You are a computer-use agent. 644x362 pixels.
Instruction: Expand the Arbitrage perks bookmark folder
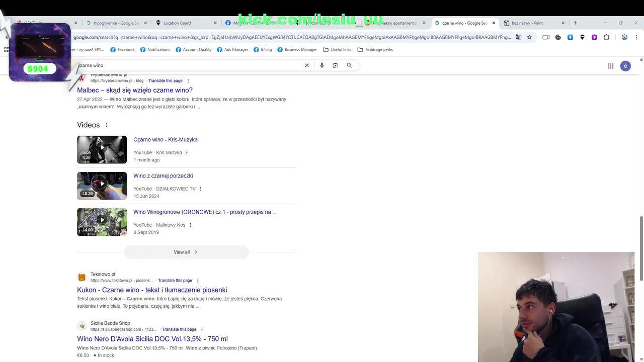(x=375, y=49)
